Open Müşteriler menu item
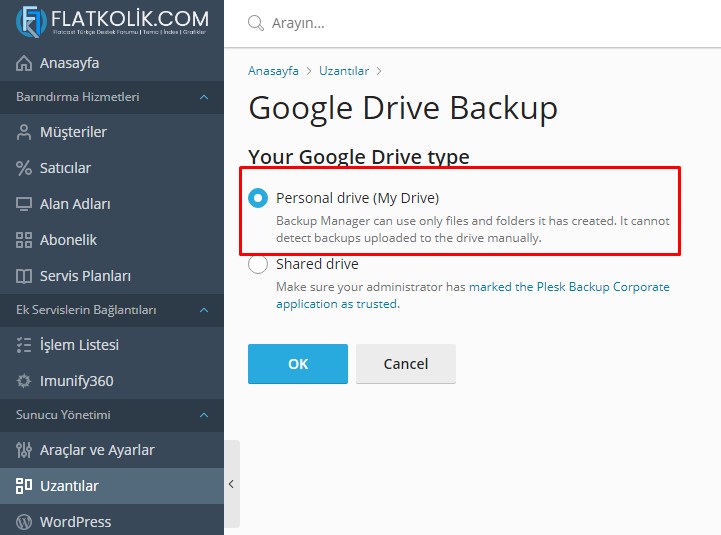This screenshot has width=721, height=535. [x=112, y=132]
